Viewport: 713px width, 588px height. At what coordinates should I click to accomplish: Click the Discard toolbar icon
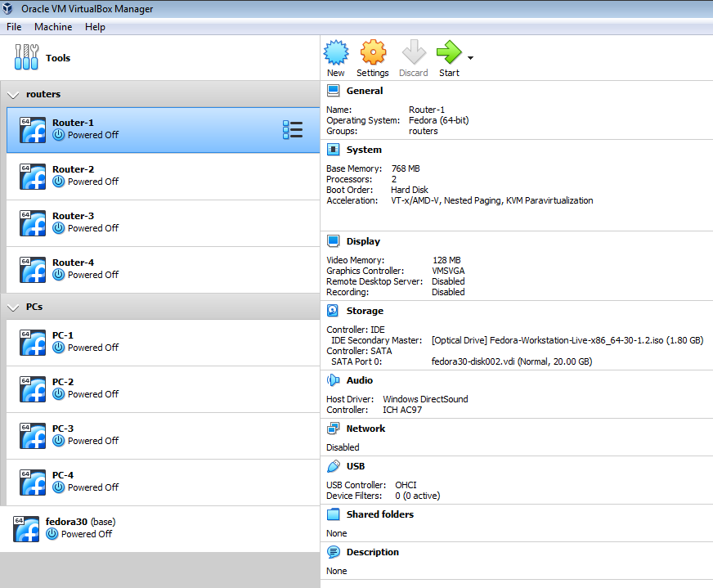click(x=413, y=54)
